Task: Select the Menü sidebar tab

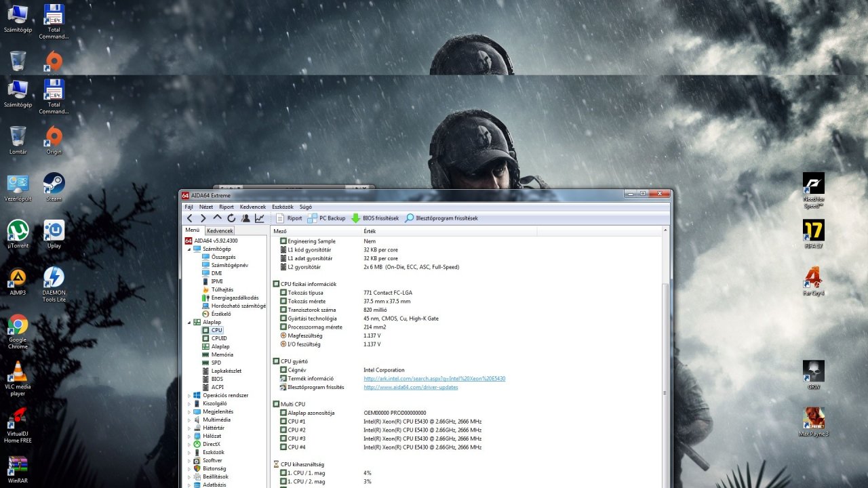Action: click(193, 230)
